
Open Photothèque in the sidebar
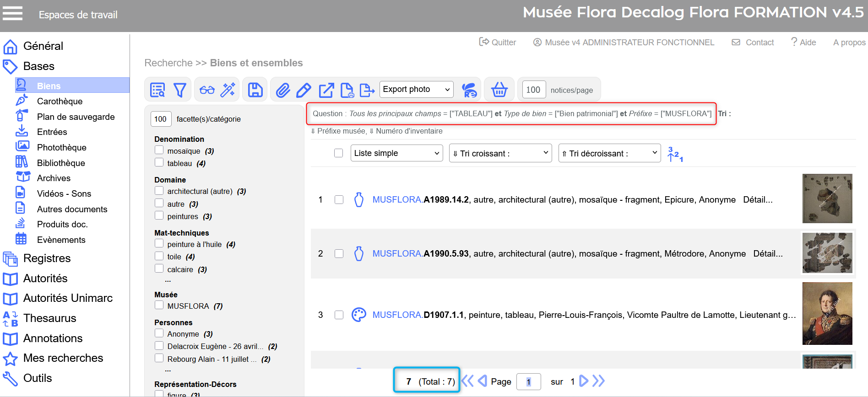(61, 147)
